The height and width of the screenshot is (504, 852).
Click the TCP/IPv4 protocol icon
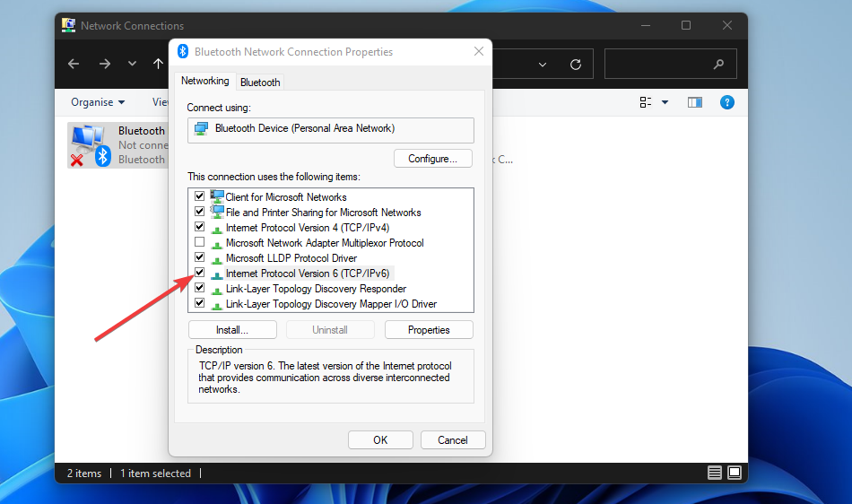coord(217,230)
